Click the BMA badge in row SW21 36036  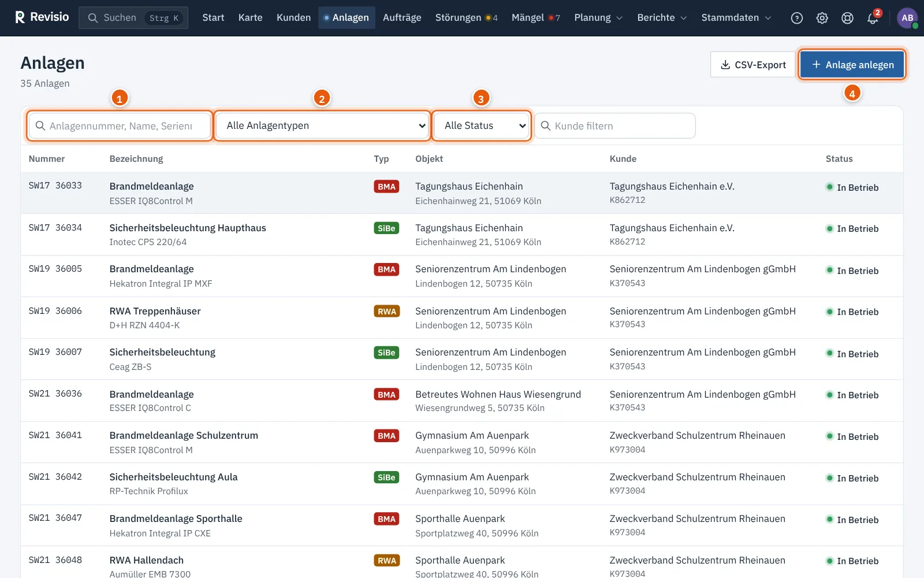(x=386, y=395)
